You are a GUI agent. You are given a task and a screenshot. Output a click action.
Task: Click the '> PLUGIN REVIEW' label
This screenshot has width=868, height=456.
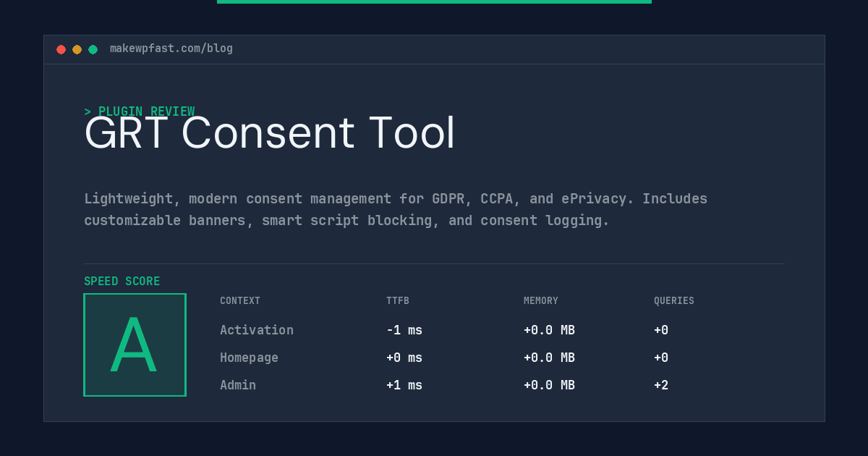139,111
